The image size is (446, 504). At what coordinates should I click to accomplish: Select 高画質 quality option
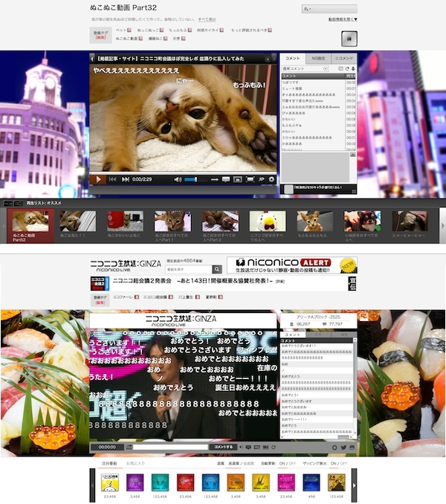click(x=234, y=463)
